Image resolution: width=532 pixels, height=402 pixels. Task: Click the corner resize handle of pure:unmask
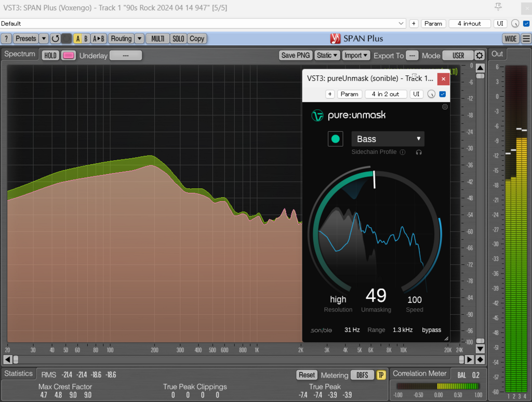click(x=446, y=339)
